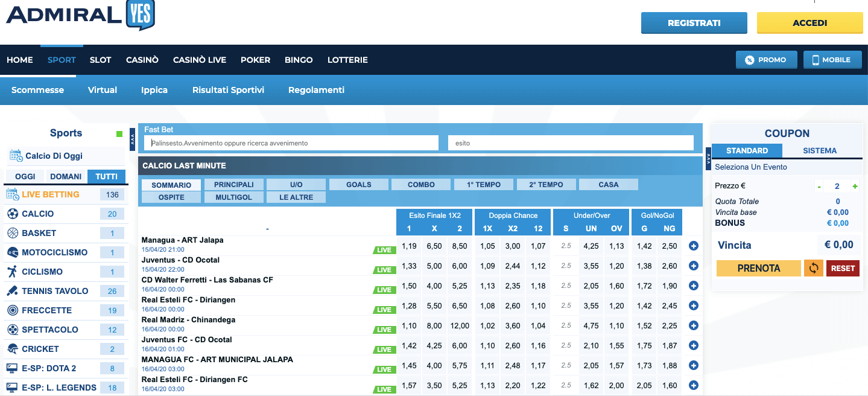
Task: Click the green square Sports indicator
Action: coord(119,134)
